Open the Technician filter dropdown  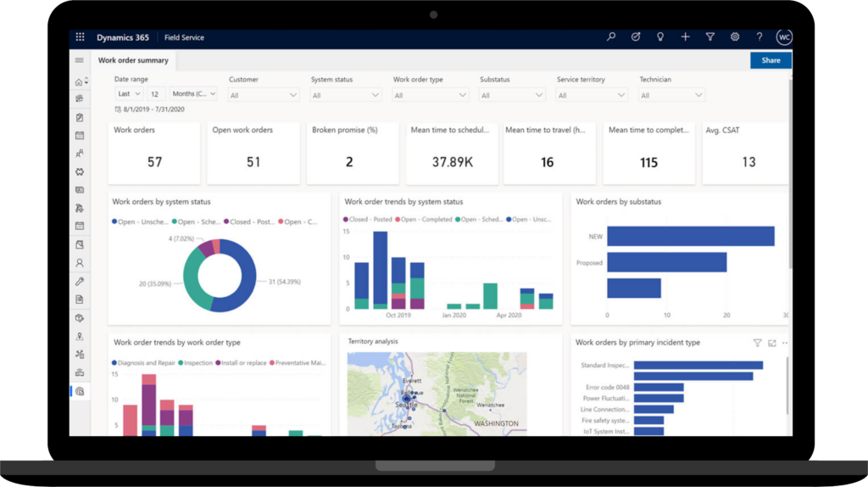pyautogui.click(x=671, y=95)
